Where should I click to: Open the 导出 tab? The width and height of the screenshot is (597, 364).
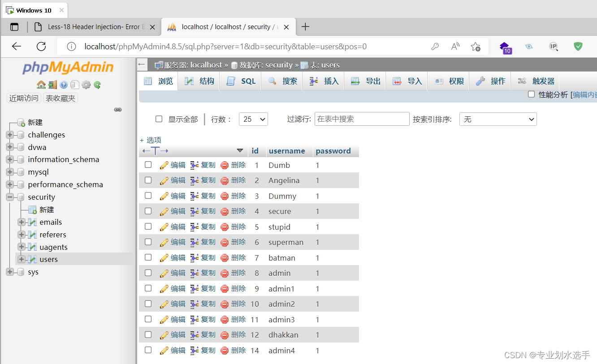pyautogui.click(x=365, y=81)
